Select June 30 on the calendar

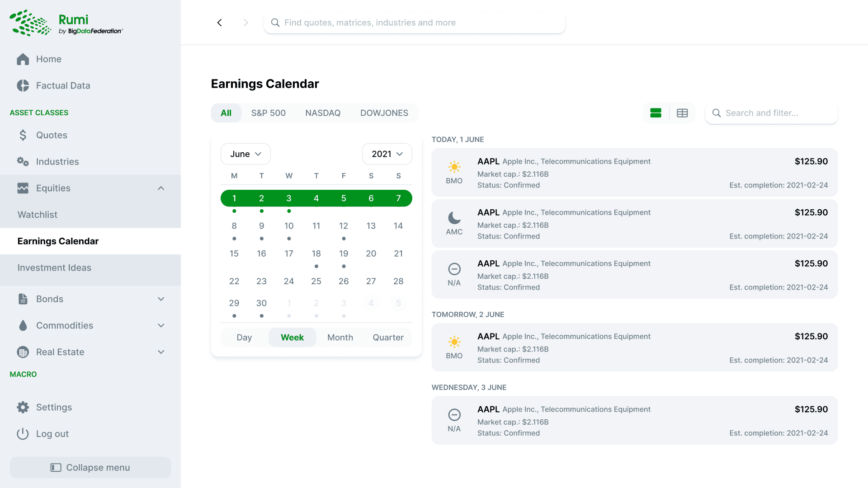click(x=262, y=303)
